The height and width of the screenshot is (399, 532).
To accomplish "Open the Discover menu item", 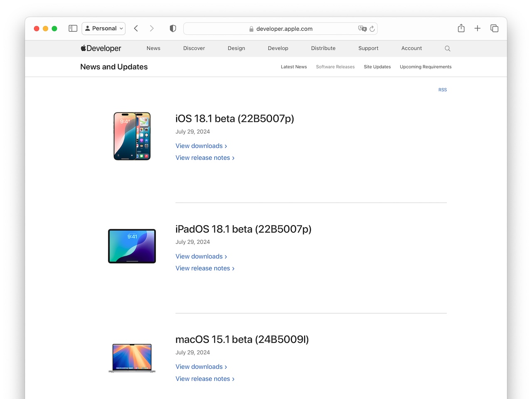I will (x=194, y=48).
